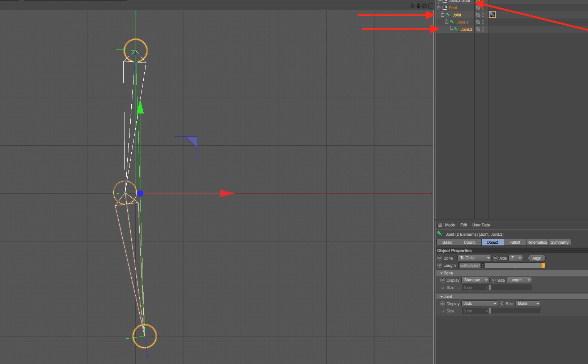Select the Root object name

point(453,8)
